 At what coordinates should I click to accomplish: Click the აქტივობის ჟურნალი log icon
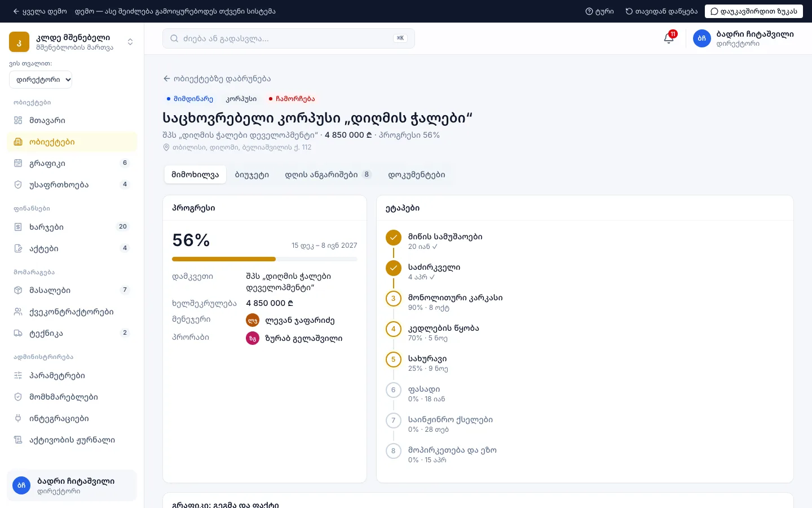[x=18, y=440]
